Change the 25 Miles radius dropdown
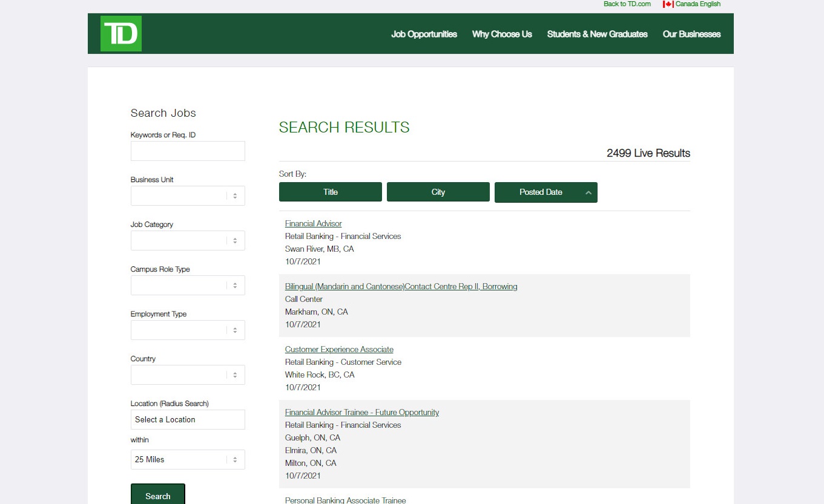The width and height of the screenshot is (824, 504). 188,460
